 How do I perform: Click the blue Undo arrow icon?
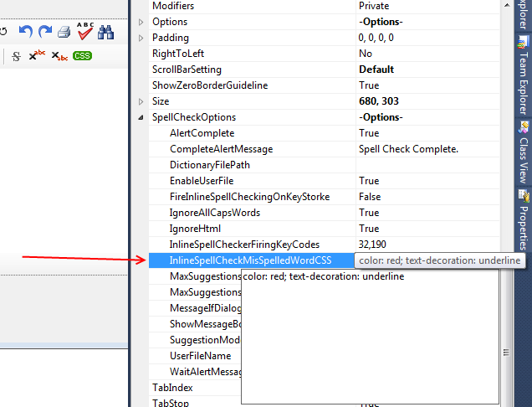25,33
